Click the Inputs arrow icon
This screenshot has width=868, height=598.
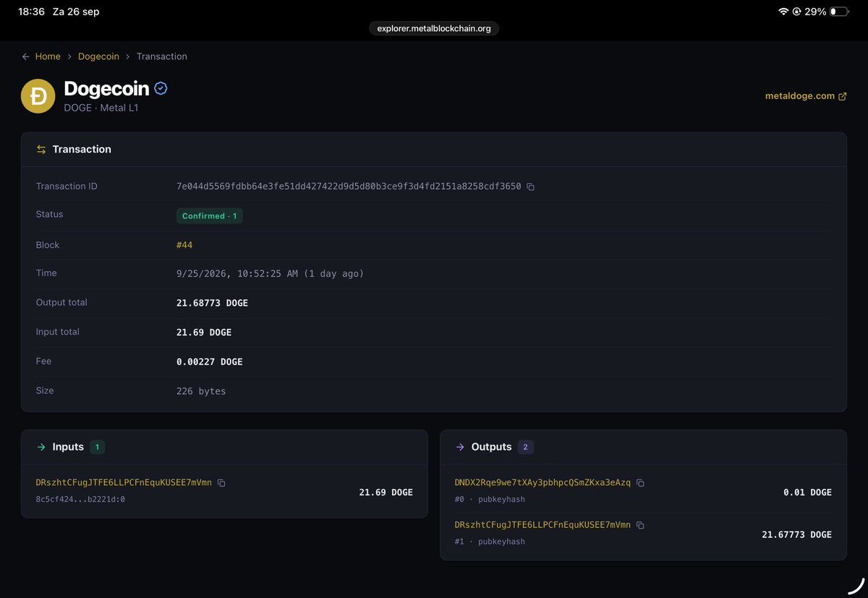pyautogui.click(x=41, y=448)
